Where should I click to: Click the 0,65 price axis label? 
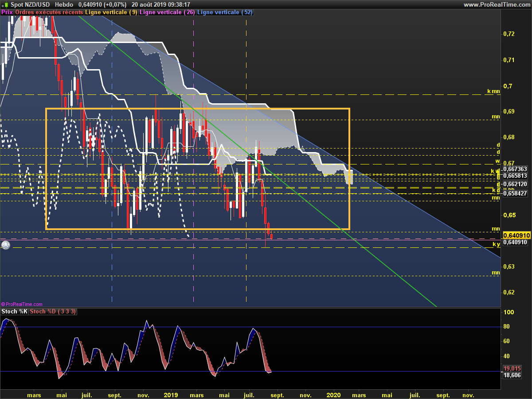click(x=509, y=215)
